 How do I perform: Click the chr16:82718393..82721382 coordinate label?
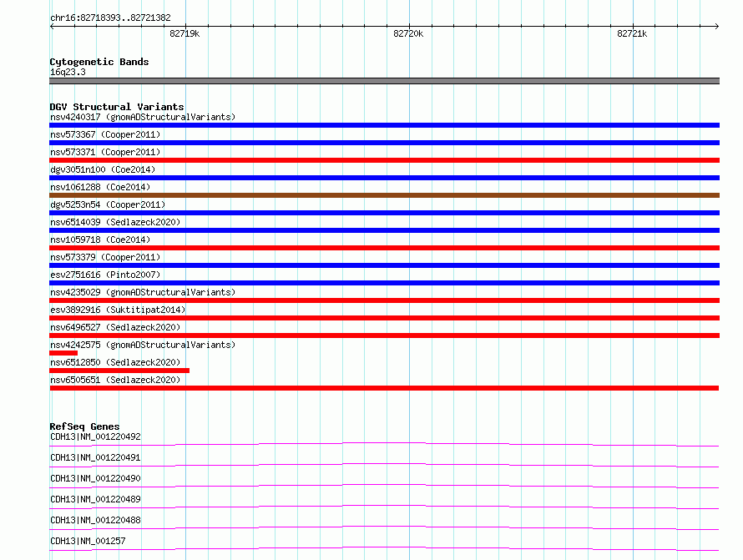pyautogui.click(x=110, y=18)
